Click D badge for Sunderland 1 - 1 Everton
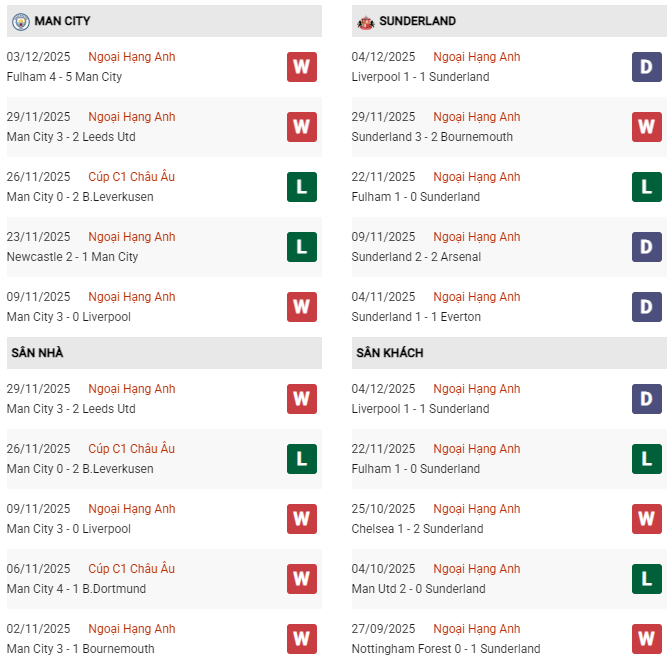This screenshot has width=671, height=666. (646, 307)
